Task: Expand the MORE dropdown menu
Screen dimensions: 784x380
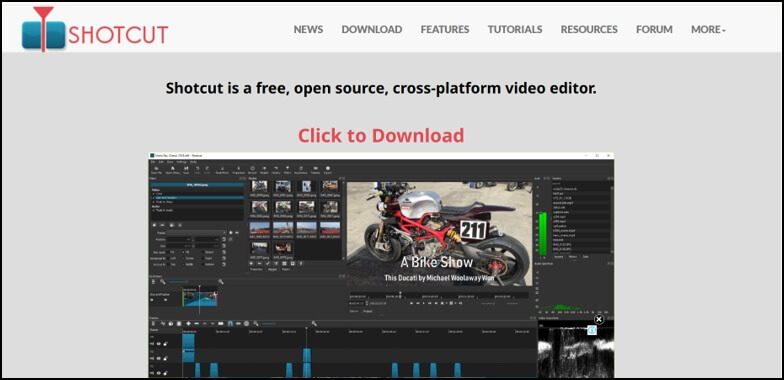Action: [x=708, y=30]
